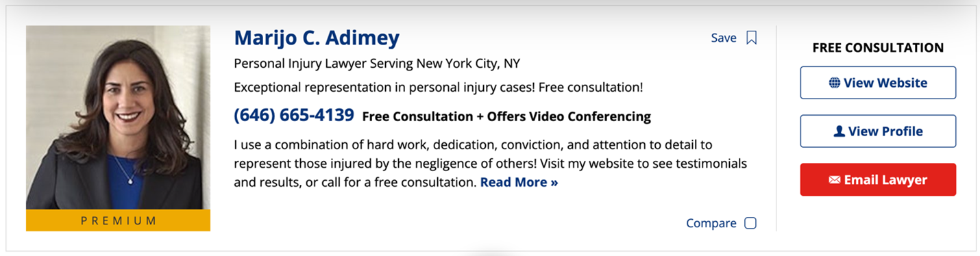The width and height of the screenshot is (980, 256).
Task: Click the envelope icon on Email Lawyer
Action: (x=834, y=180)
